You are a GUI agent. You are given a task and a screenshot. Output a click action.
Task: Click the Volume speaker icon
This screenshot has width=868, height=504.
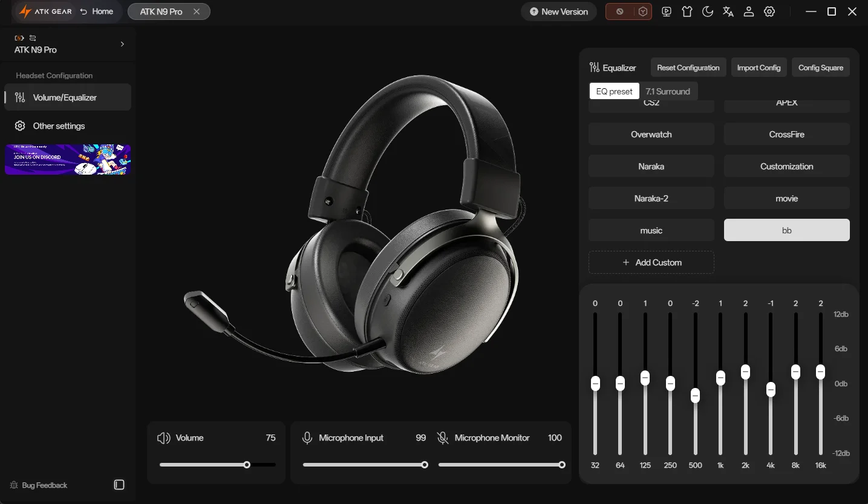[x=163, y=438]
